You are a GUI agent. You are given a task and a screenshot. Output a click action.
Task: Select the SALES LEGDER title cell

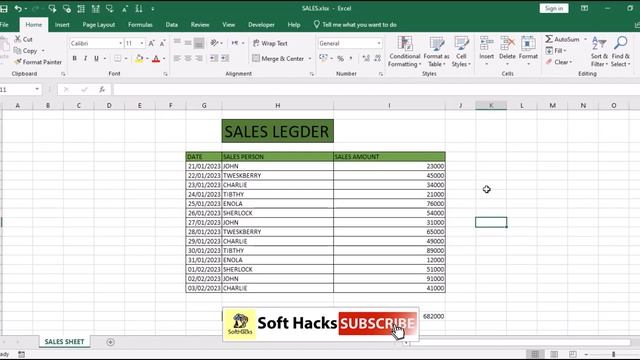point(278,131)
